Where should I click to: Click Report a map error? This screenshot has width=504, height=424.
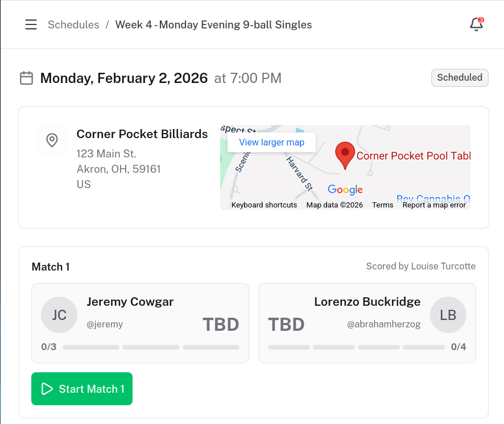pyautogui.click(x=433, y=205)
